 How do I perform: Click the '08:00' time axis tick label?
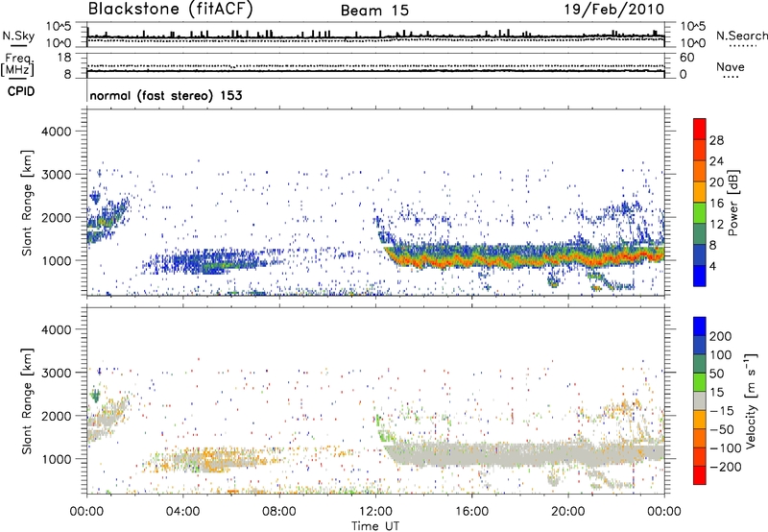point(279,512)
